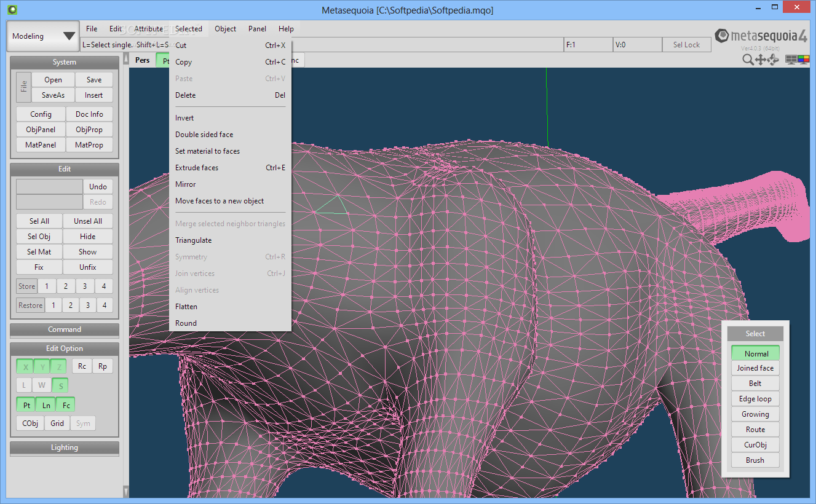Choose Move faces to a new object
816x504 pixels.
(x=230, y=201)
